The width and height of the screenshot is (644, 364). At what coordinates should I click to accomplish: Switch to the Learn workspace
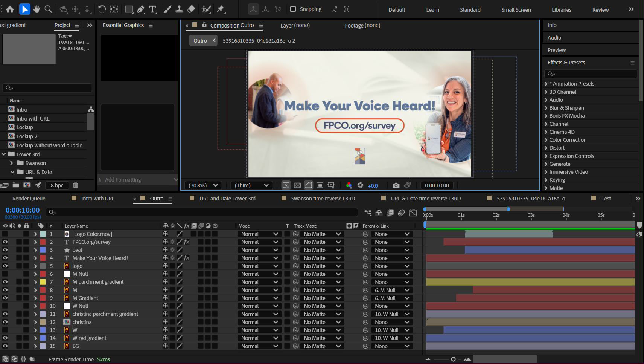(432, 10)
